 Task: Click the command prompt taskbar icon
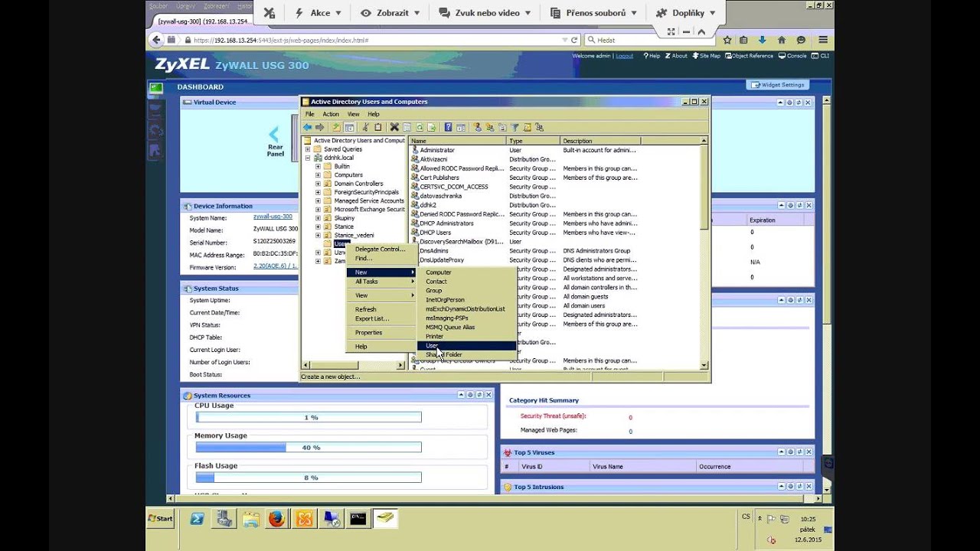(358, 519)
